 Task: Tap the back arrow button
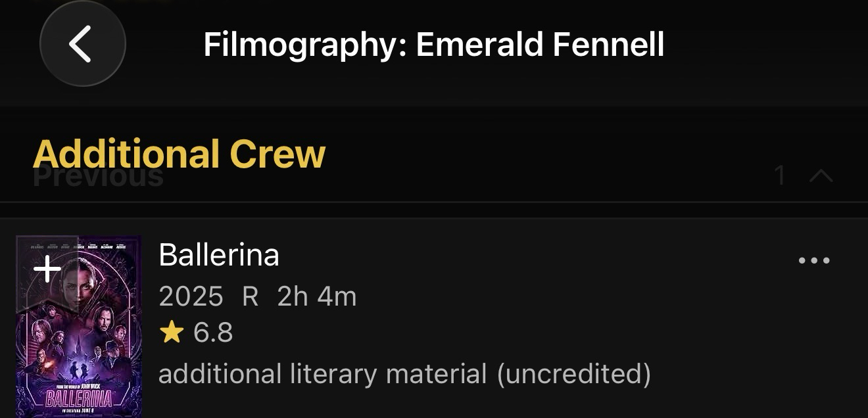point(82,44)
